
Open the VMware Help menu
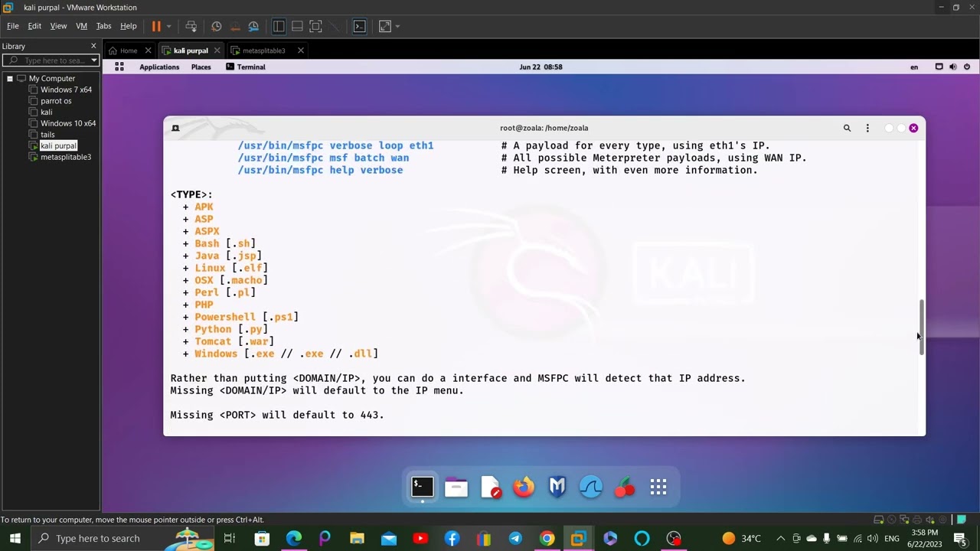[x=128, y=26]
